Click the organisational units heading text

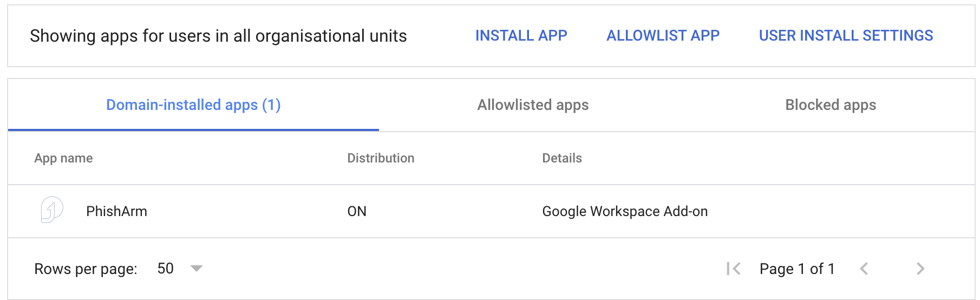pyautogui.click(x=218, y=36)
